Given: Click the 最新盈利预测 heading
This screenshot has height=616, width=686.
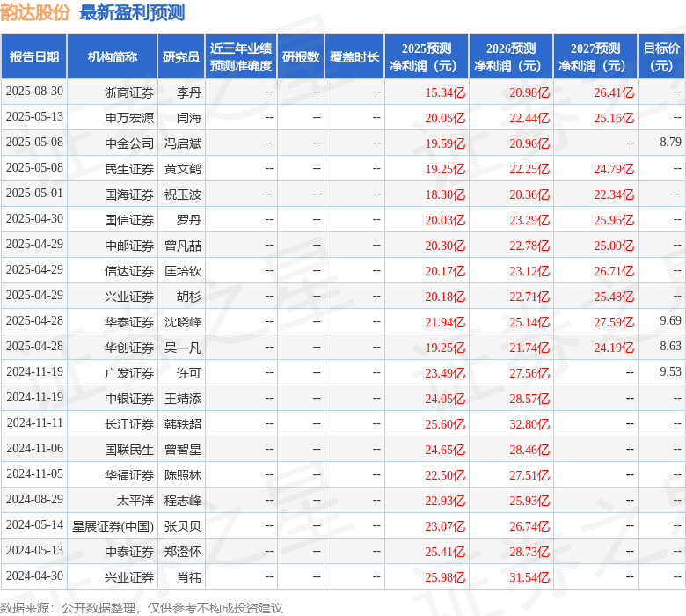Looking at the screenshot, I should [x=132, y=13].
